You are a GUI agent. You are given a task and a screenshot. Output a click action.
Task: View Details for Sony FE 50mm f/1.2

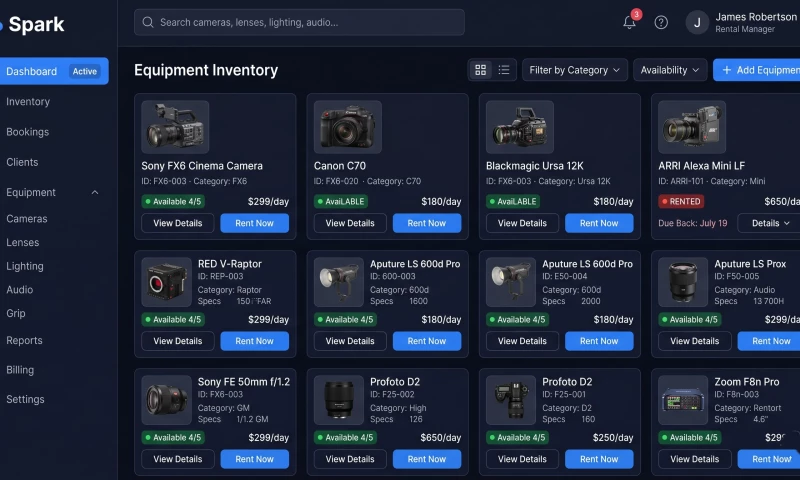coord(178,459)
